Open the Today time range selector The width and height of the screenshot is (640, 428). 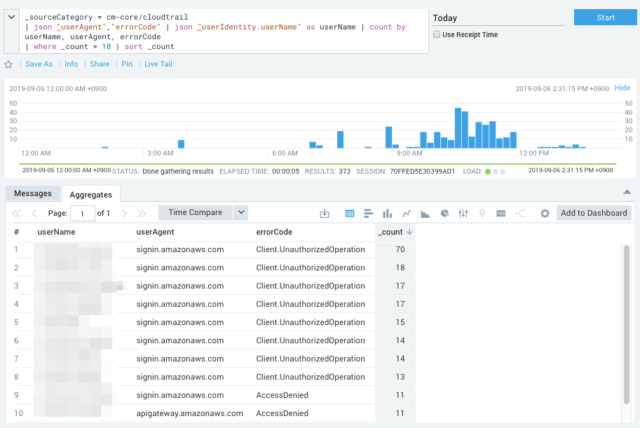tap(498, 18)
